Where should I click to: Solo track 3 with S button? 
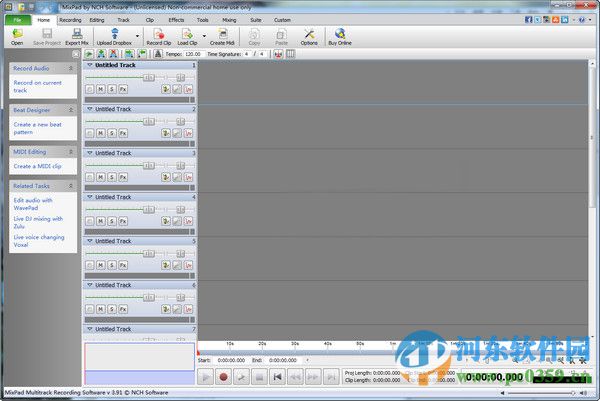pyautogui.click(x=112, y=177)
